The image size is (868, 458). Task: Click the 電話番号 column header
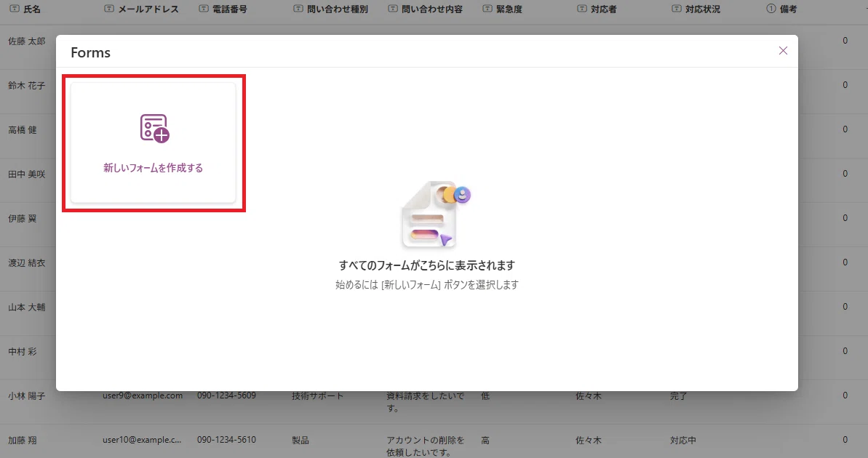click(230, 9)
